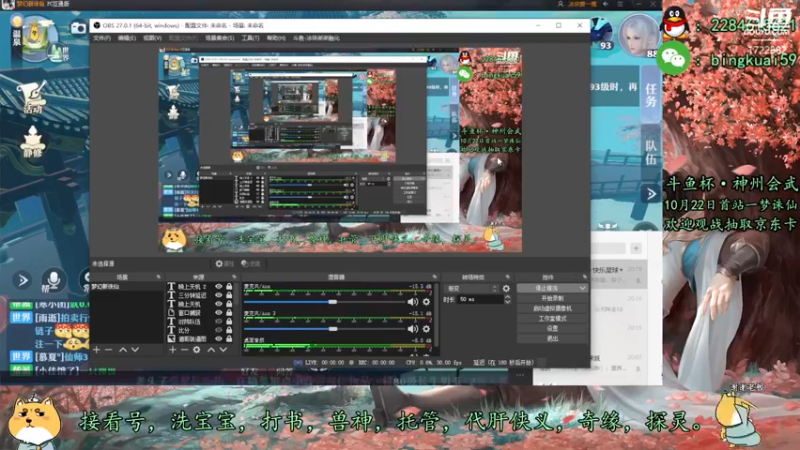
Task: Pop out the audio mixer dock icon
Action: (435, 277)
